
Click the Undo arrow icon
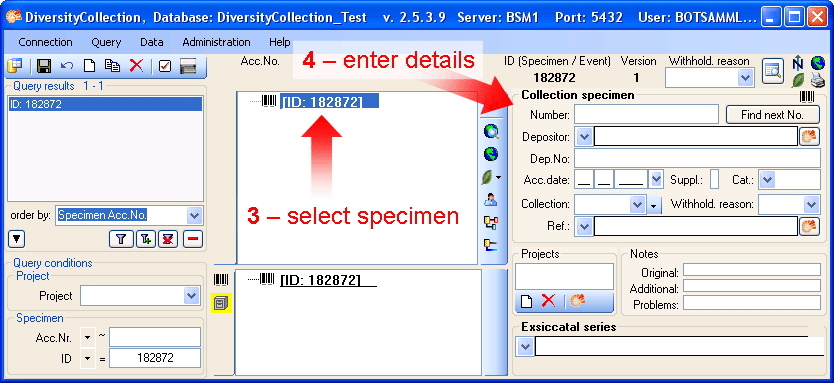67,66
